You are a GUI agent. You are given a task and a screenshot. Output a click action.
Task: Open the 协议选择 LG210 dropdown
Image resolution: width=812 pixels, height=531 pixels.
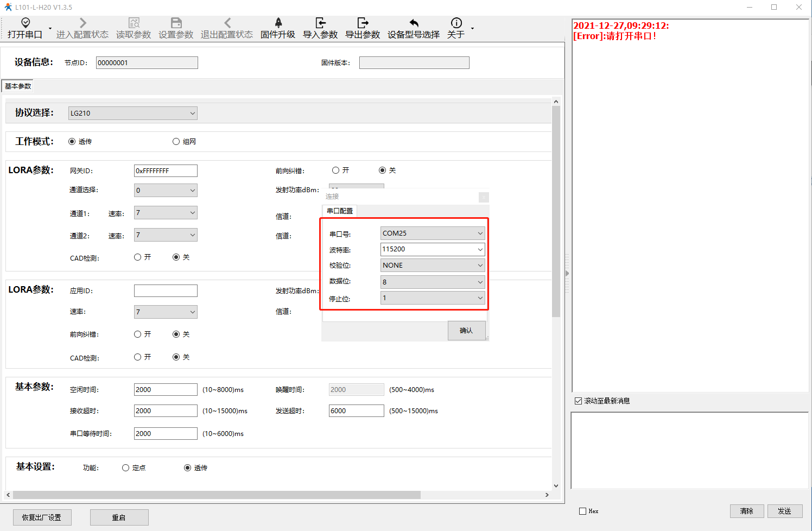point(133,113)
